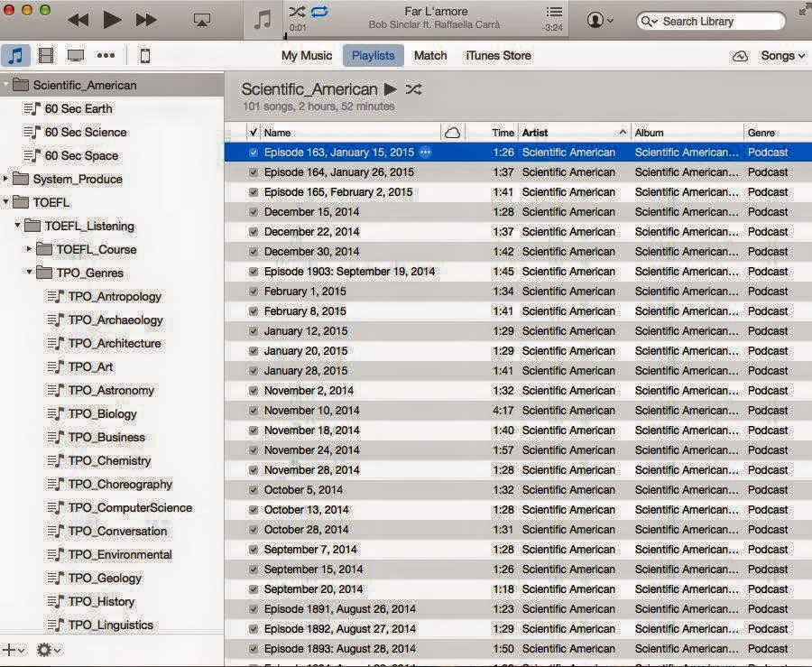Focus the Search Library field
The width and height of the screenshot is (812, 667).
711,22
